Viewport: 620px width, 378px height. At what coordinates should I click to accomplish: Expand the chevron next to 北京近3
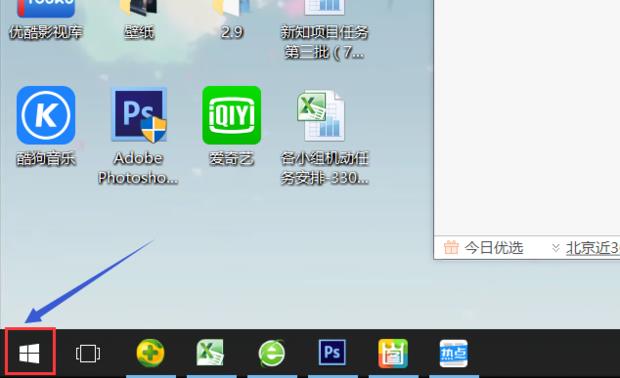[x=556, y=248]
